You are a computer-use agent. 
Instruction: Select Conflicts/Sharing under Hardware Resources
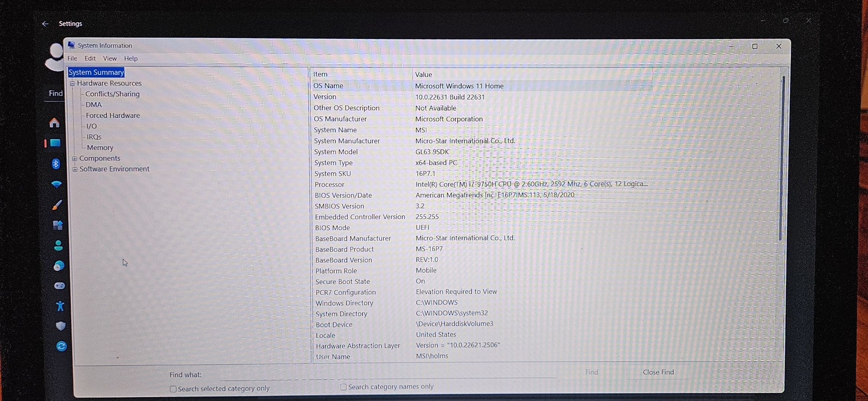coord(112,94)
